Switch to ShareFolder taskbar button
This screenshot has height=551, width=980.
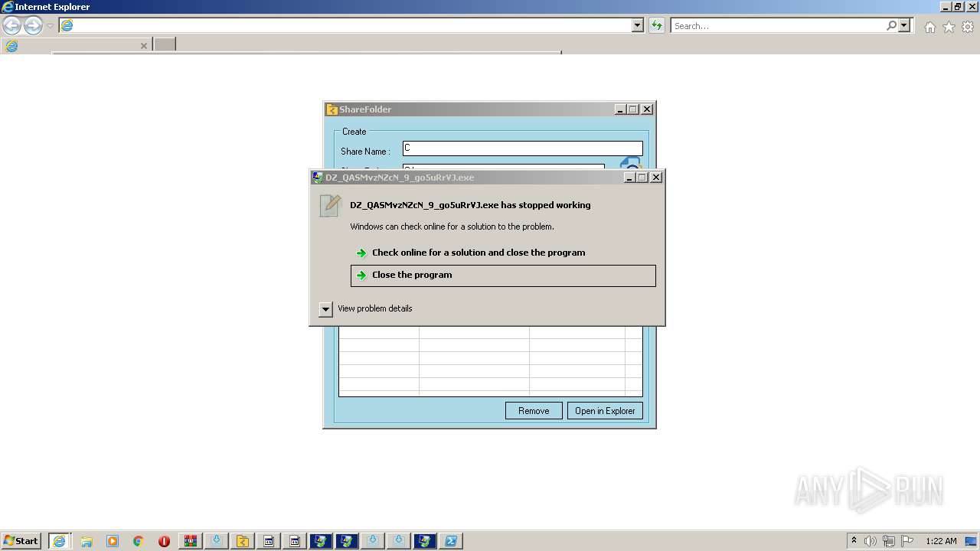pyautogui.click(x=243, y=541)
